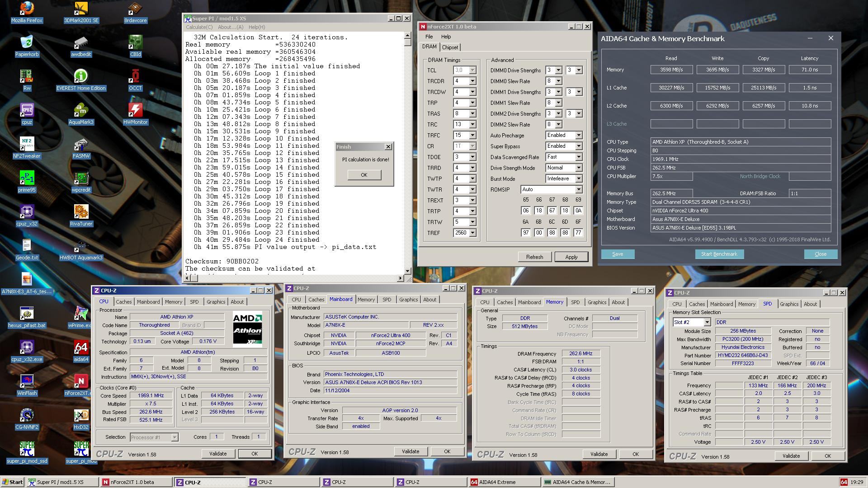
Task: Expand the ROMSIP Auto dropdown
Action: pyautogui.click(x=578, y=190)
